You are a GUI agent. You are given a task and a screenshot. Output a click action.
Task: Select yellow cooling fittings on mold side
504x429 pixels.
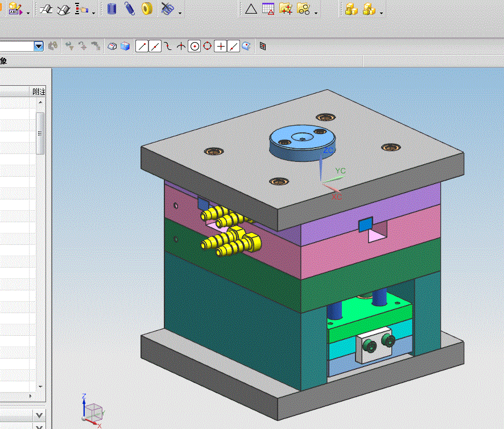click(x=231, y=231)
